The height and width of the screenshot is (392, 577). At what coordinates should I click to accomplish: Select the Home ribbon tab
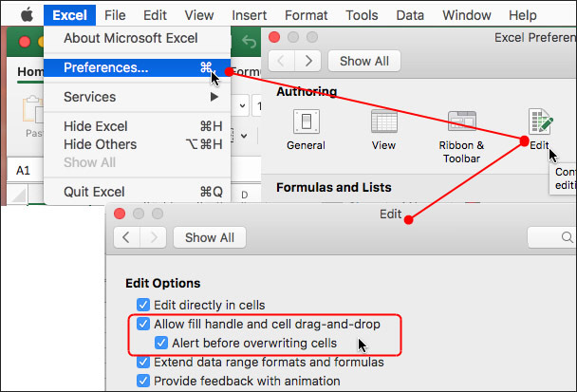click(30, 72)
